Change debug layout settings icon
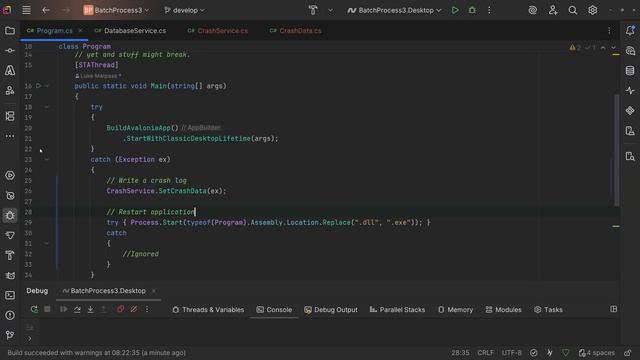Image resolution: width=640 pixels, height=360 pixels. pos(613,309)
